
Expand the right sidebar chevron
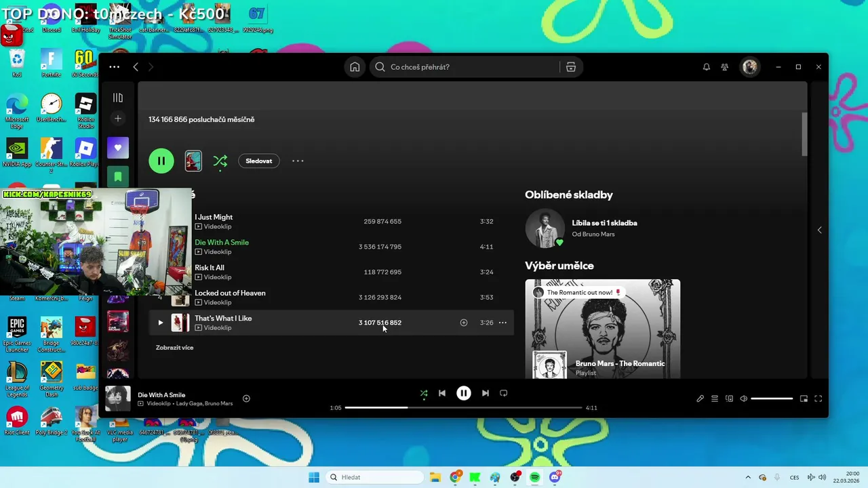(x=819, y=230)
